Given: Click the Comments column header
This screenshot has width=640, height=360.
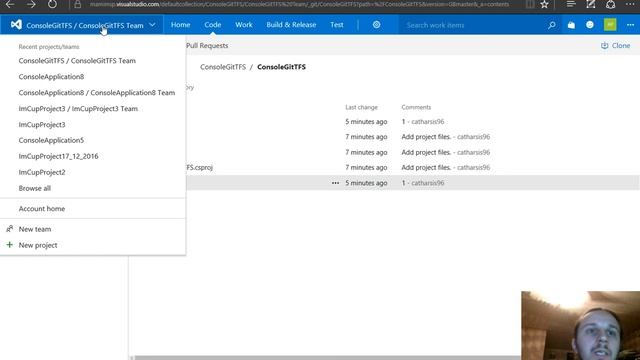Looking at the screenshot, I should [416, 107].
